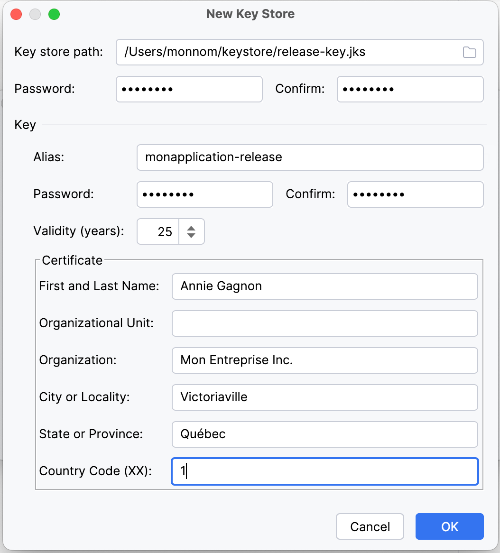
Task: Click the Key section heading
Action: tap(25, 125)
